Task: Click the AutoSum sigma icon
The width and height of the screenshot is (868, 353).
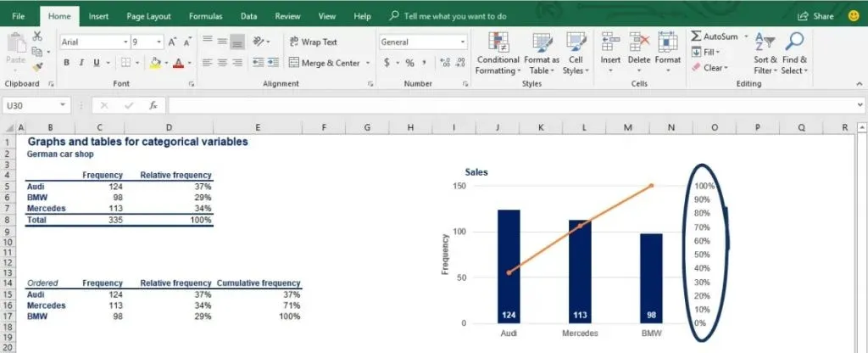Action: 697,36
